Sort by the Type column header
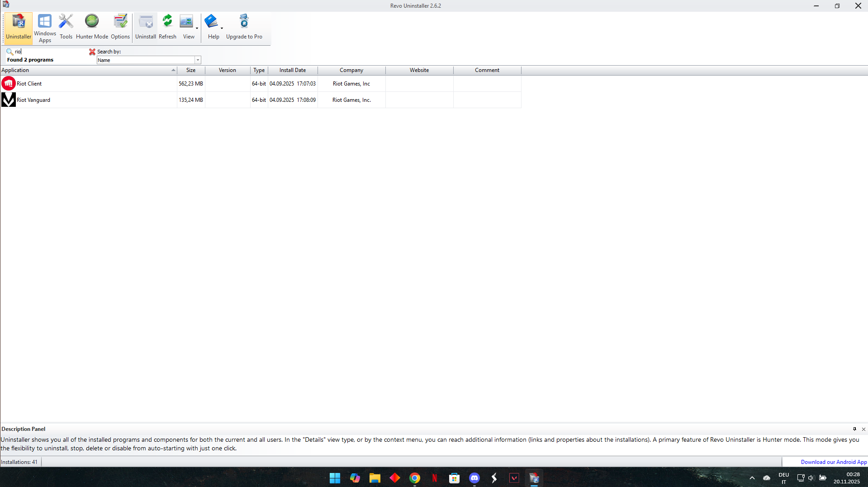The image size is (868, 487). pyautogui.click(x=259, y=70)
